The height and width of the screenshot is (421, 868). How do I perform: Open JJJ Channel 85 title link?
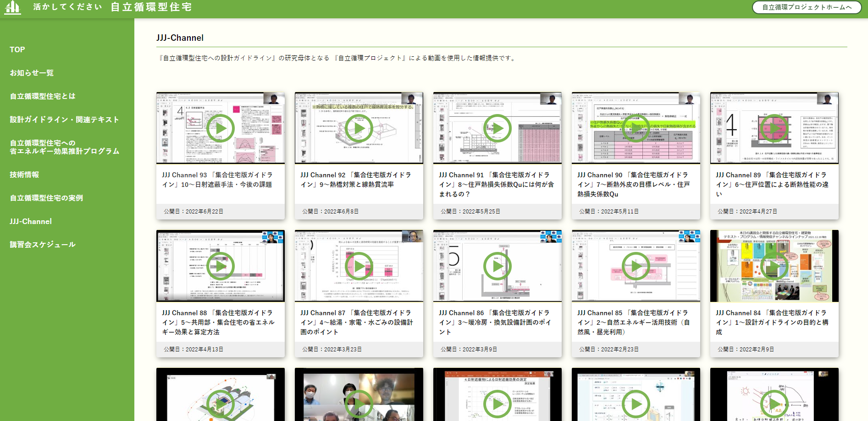click(x=634, y=323)
